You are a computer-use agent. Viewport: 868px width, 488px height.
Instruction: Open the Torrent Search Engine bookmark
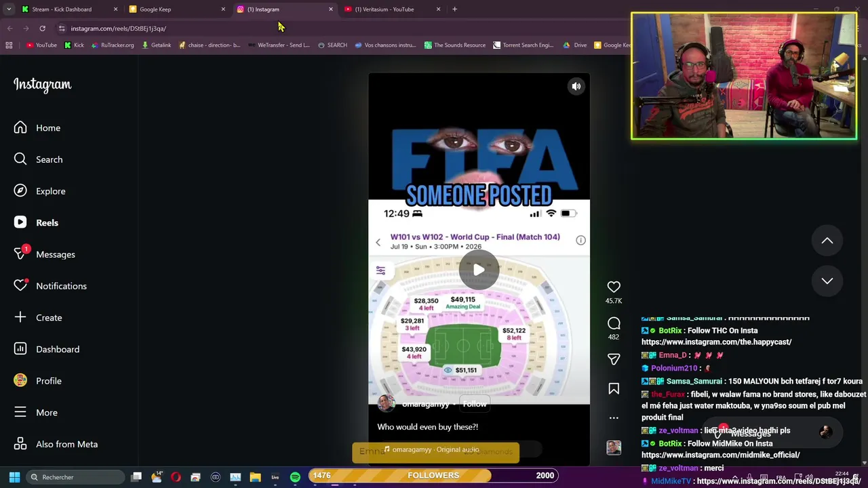(524, 45)
